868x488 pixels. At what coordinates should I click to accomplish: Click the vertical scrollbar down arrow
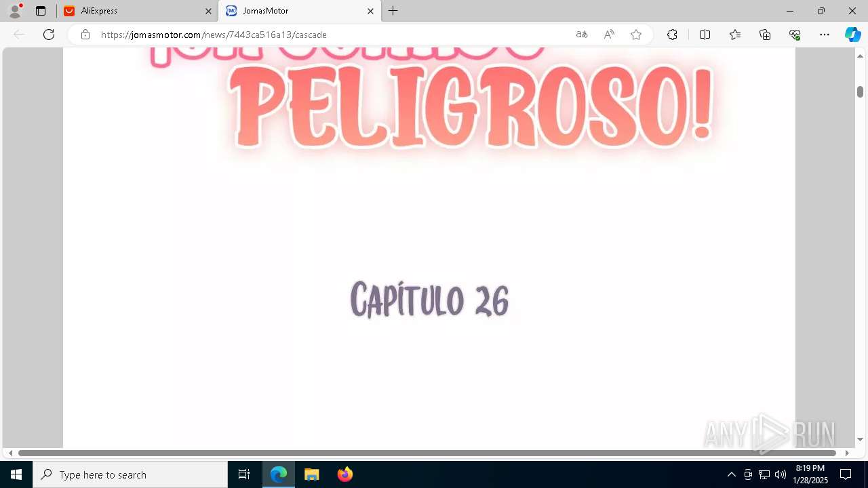pyautogui.click(x=860, y=440)
